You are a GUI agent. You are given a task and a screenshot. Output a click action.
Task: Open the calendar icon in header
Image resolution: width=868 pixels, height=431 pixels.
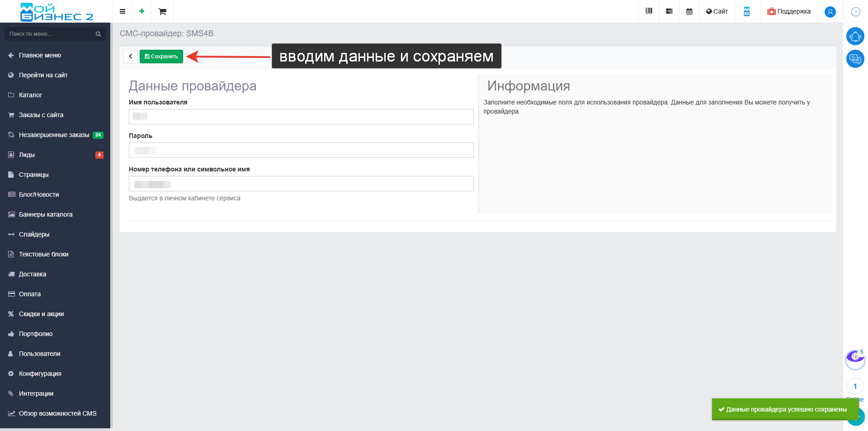click(689, 11)
